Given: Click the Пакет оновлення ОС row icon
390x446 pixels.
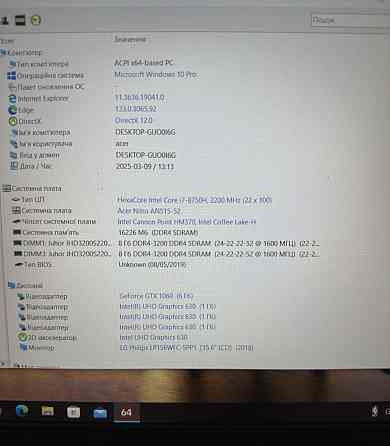Looking at the screenshot, I should coord(12,87).
